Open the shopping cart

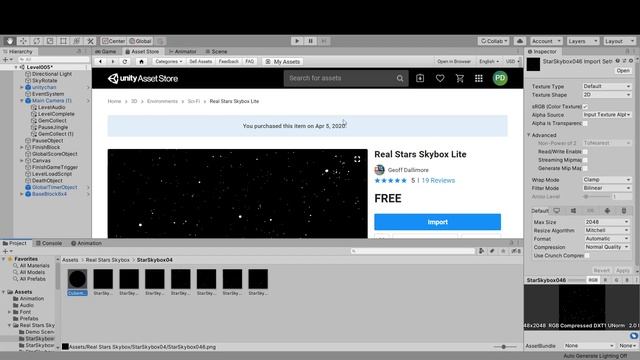[460, 78]
